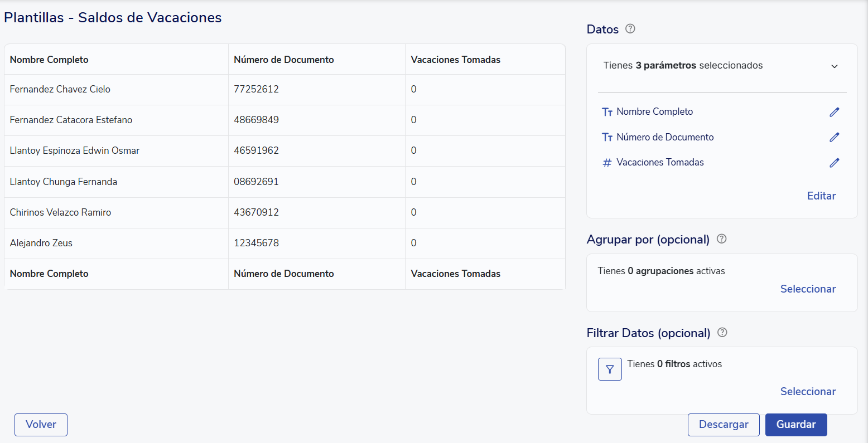Click Editar link in Datos panel
This screenshot has height=443, width=868.
821,196
